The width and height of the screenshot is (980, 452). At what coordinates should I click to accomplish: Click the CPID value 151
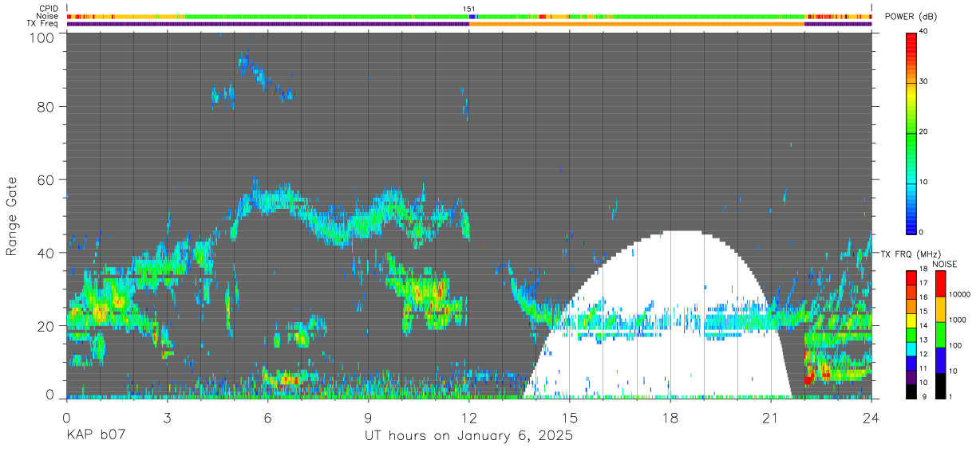coord(469,9)
